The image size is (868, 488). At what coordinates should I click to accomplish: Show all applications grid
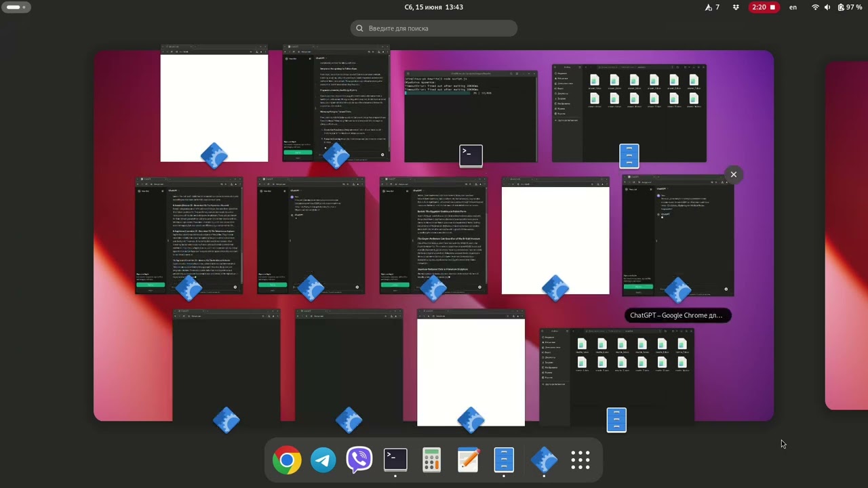[580, 461]
